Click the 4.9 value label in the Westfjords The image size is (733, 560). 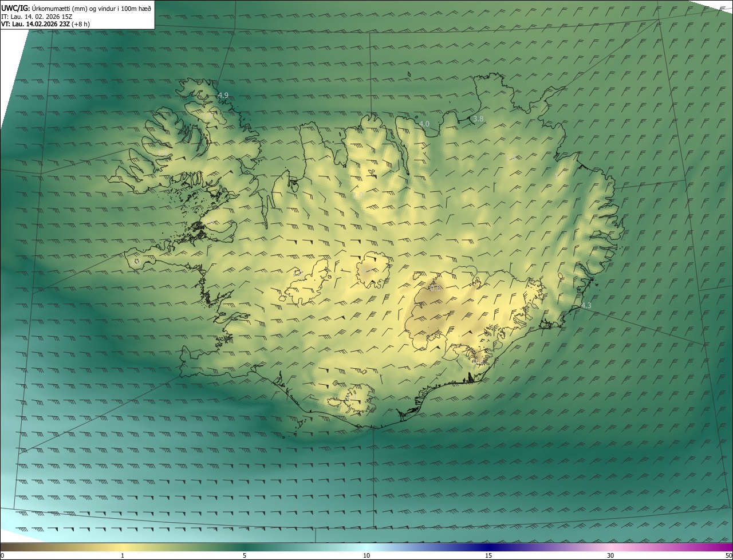(223, 95)
